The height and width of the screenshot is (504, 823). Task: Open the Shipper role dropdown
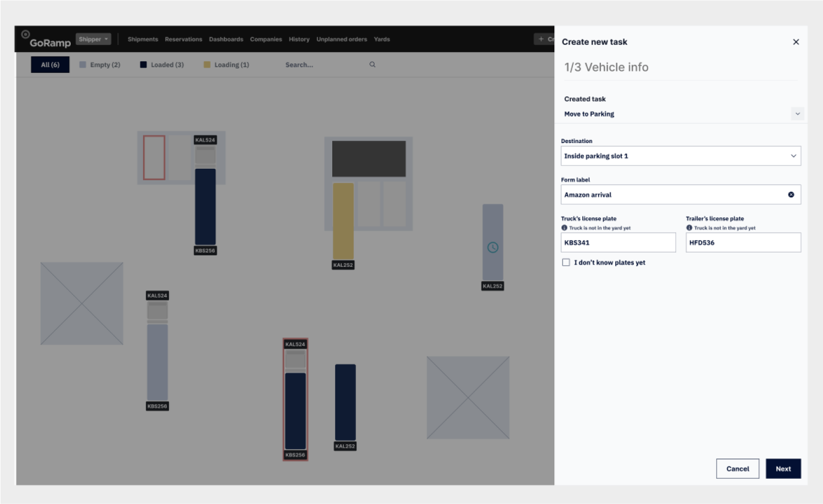click(93, 39)
